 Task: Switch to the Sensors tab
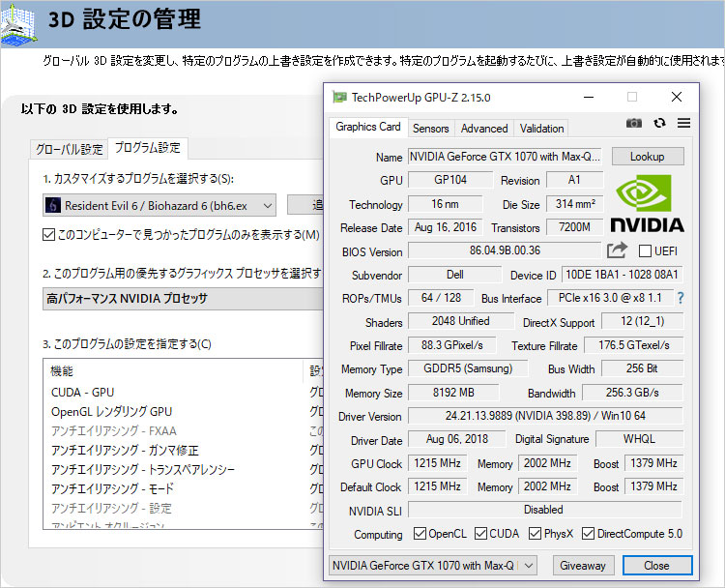[431, 129]
